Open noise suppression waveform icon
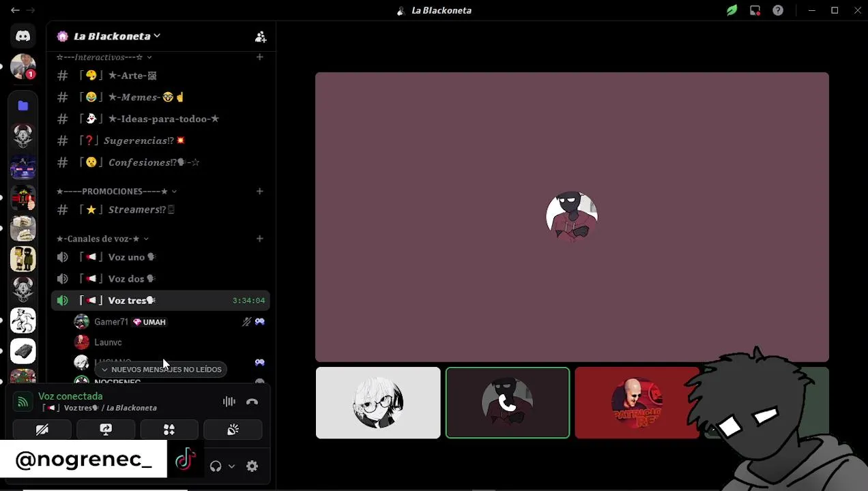 229,402
